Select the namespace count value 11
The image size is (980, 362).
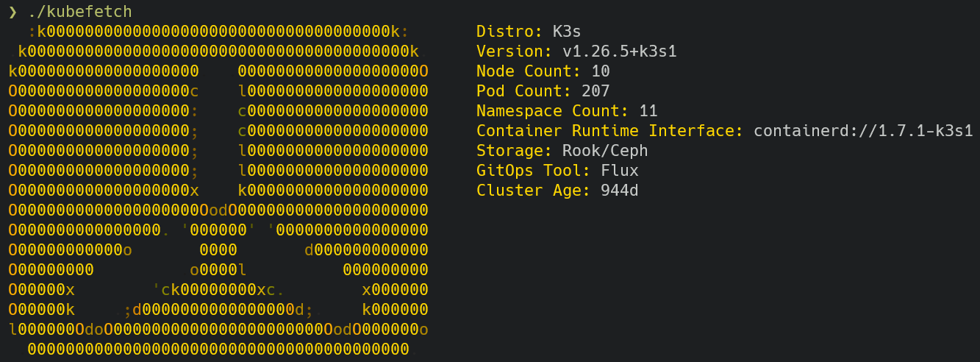(648, 111)
